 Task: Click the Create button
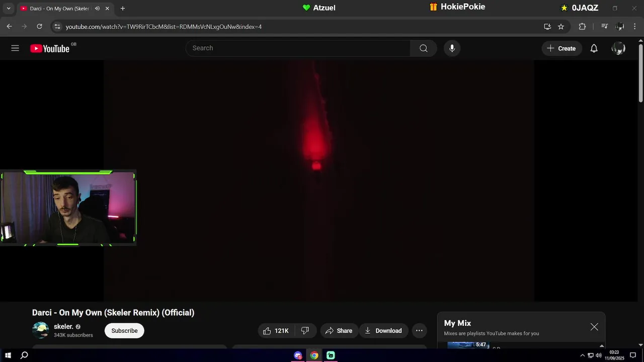[561, 48]
